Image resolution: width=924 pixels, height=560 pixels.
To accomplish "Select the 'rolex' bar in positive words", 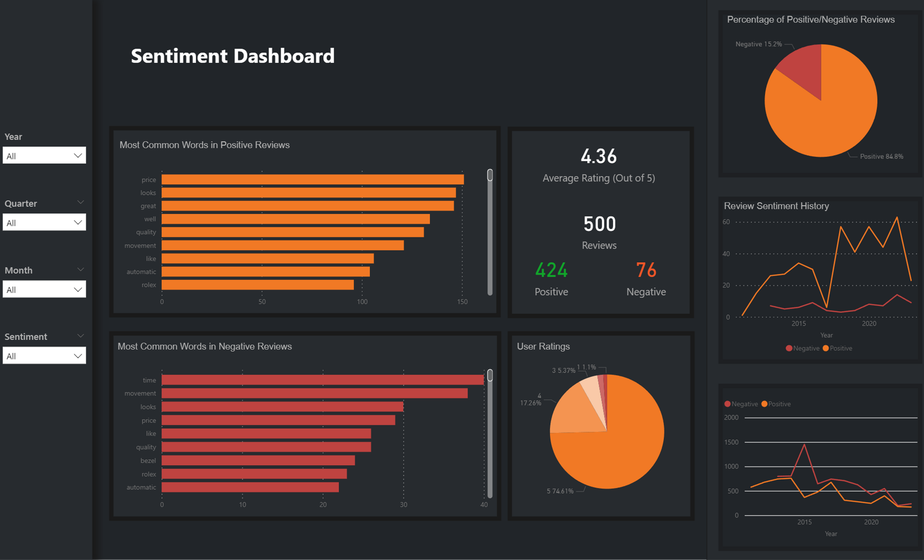I will pyautogui.click(x=258, y=285).
